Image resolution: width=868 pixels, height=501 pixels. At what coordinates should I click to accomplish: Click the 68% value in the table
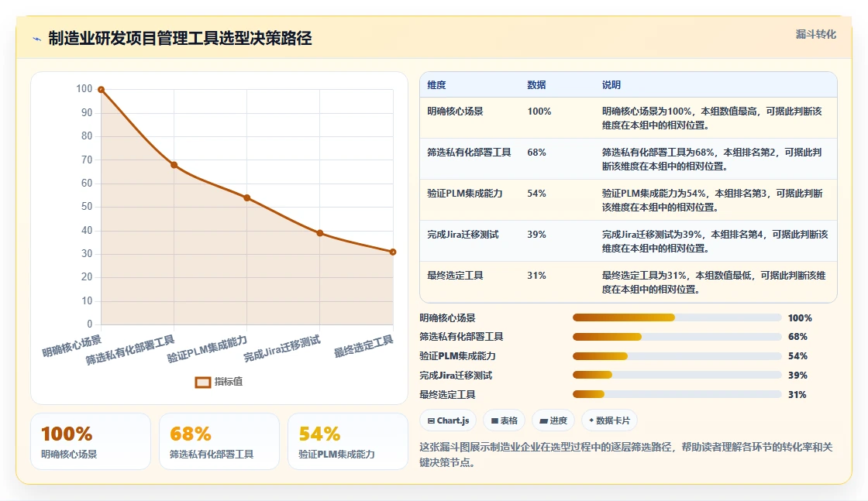[x=536, y=152]
